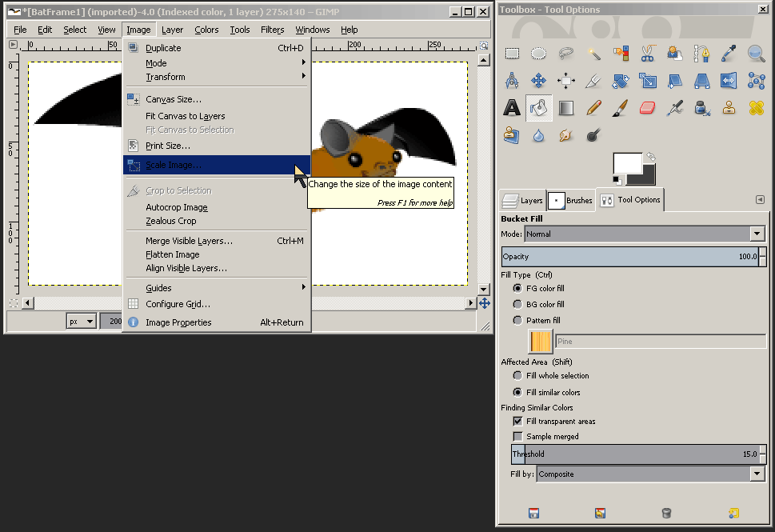Select the Scissors Select tool
Image resolution: width=775 pixels, height=532 pixels.
point(648,54)
